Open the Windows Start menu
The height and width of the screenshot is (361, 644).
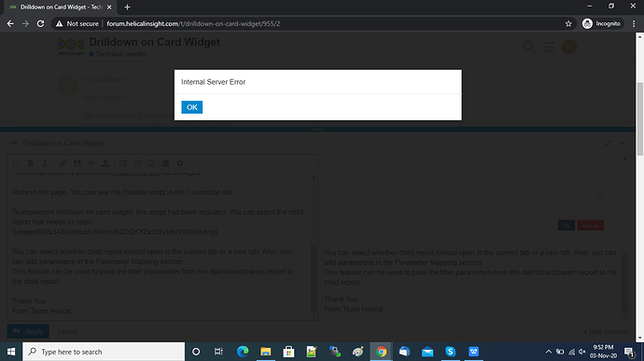(x=11, y=352)
